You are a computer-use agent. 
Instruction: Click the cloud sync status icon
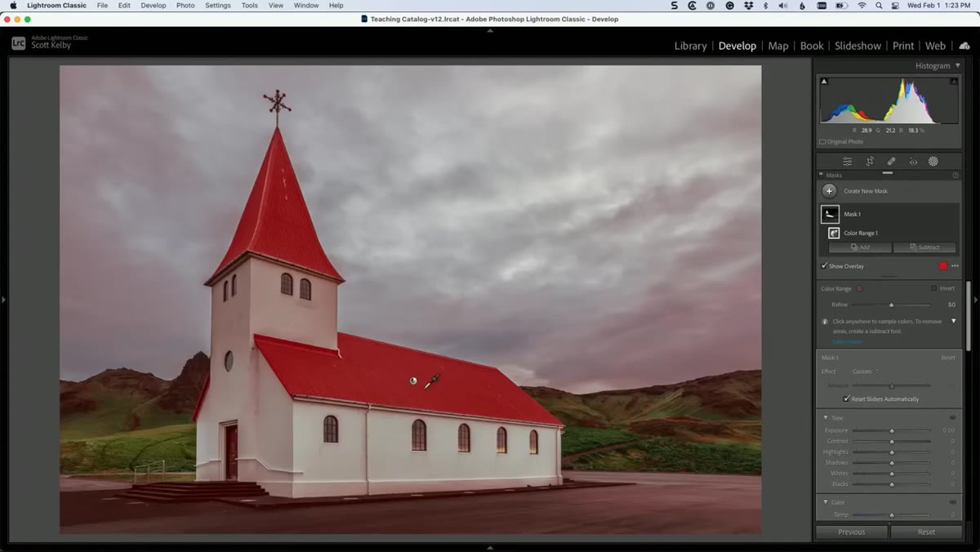(964, 46)
